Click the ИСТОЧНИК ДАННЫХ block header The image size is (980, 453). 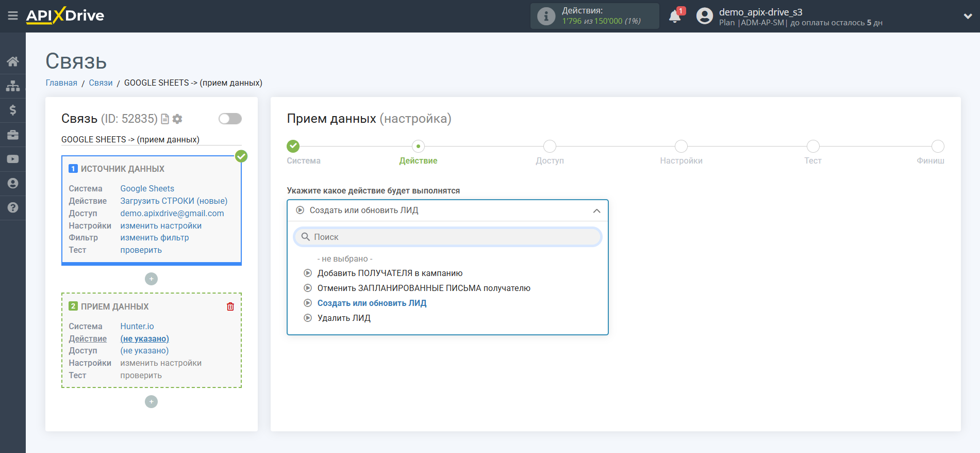[x=123, y=169]
